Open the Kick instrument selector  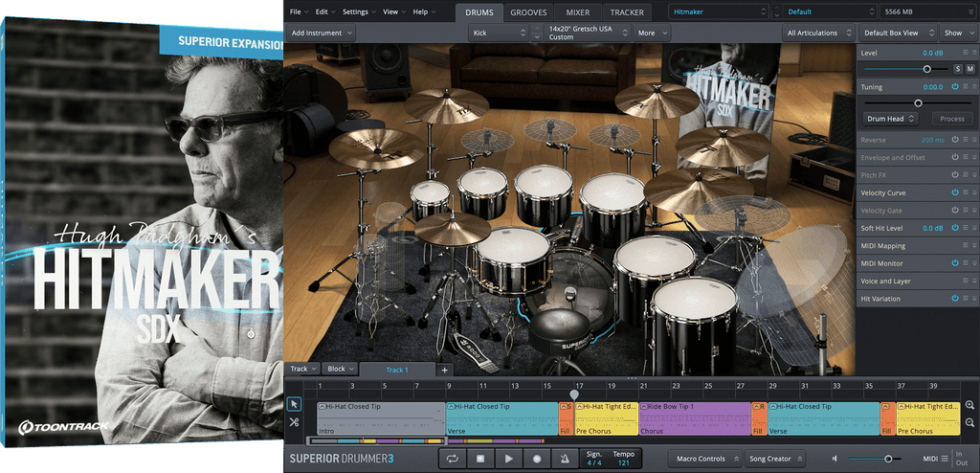point(499,34)
